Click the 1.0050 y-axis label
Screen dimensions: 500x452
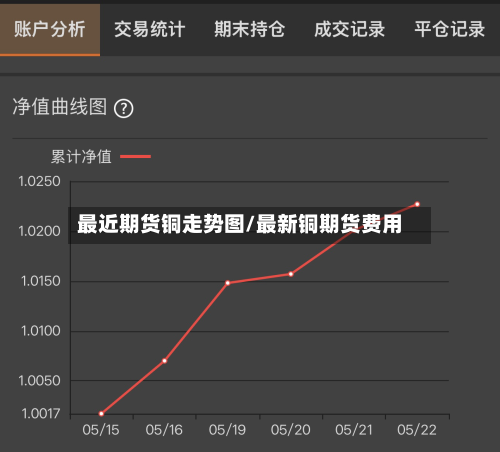(x=39, y=381)
